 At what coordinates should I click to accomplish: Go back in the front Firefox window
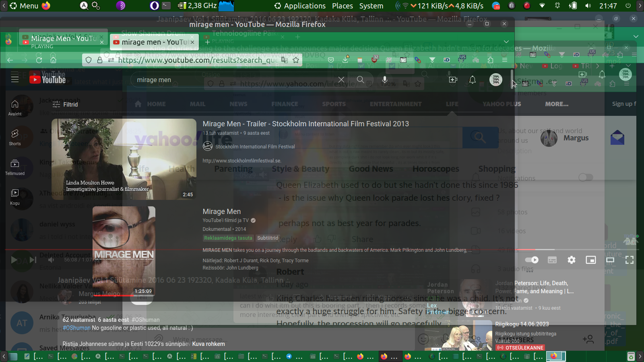click(10, 60)
